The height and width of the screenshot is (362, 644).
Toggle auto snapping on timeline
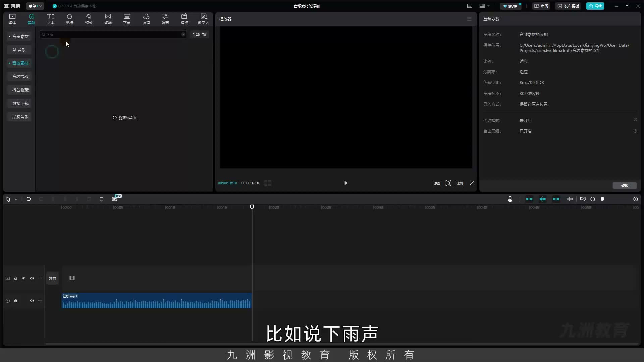pos(542,199)
